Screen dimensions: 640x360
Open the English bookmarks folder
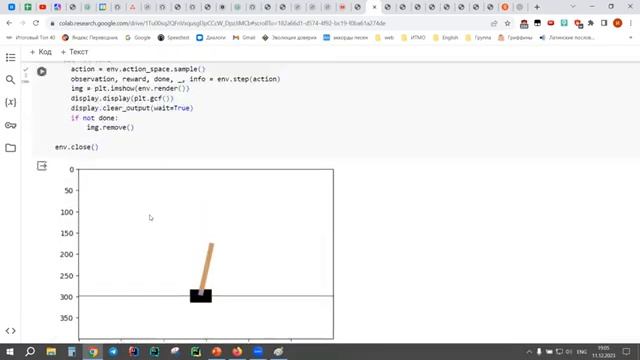[x=445, y=38]
